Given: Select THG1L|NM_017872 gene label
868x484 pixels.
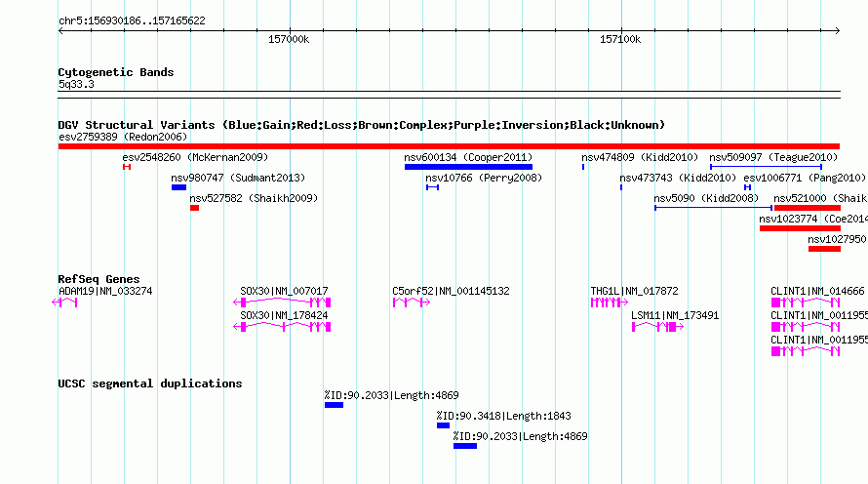Looking at the screenshot, I should [634, 291].
